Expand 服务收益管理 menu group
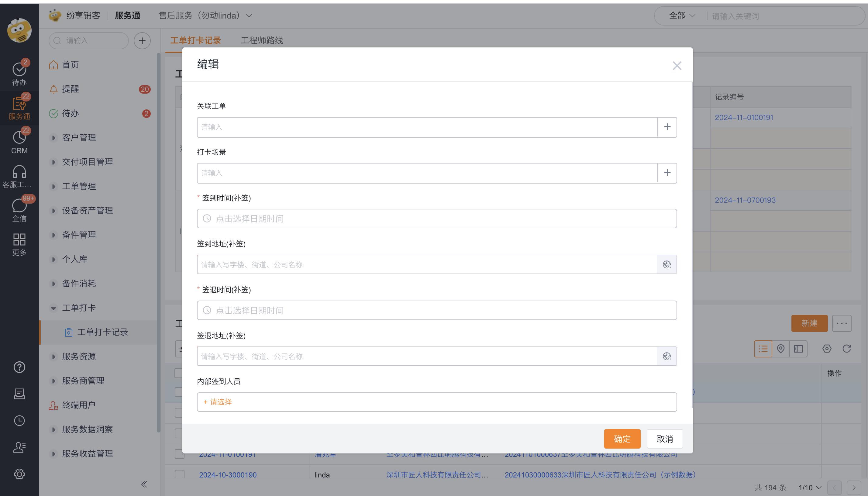Viewport: 868px width, 496px height. (53, 454)
